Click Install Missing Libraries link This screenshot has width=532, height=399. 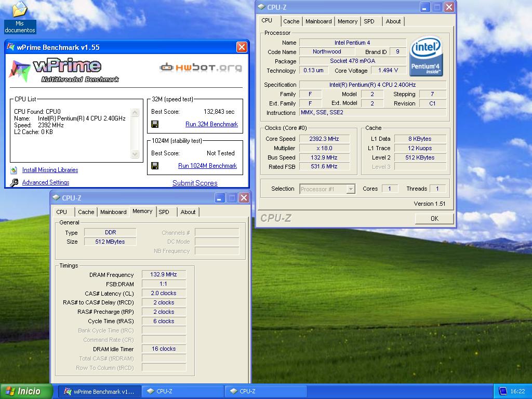(50, 170)
